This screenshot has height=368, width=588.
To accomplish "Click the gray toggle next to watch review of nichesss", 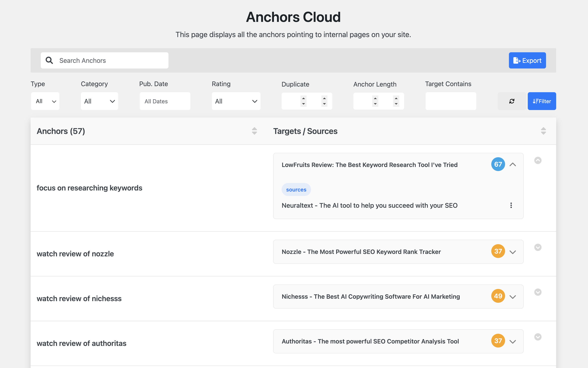I will coord(538,292).
